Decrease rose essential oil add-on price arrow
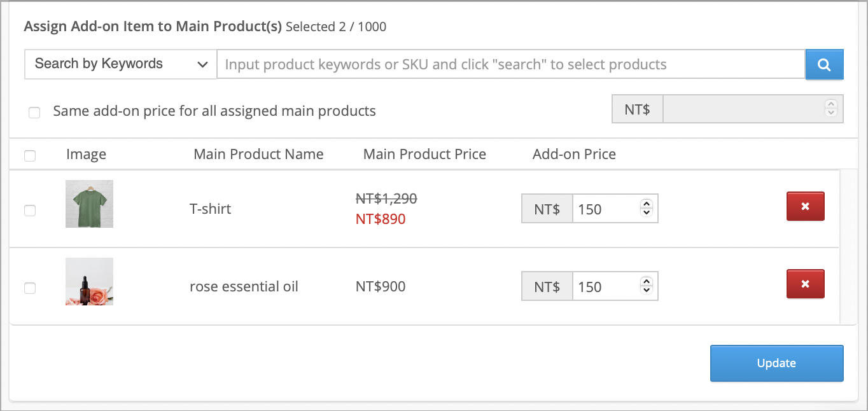Image resolution: width=868 pixels, height=411 pixels. point(647,290)
